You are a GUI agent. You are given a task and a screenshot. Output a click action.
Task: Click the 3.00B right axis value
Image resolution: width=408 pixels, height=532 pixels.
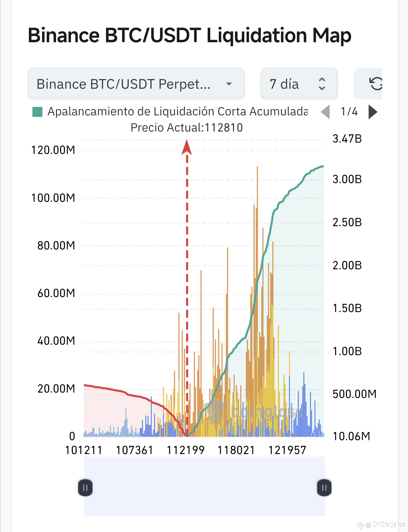point(347,179)
